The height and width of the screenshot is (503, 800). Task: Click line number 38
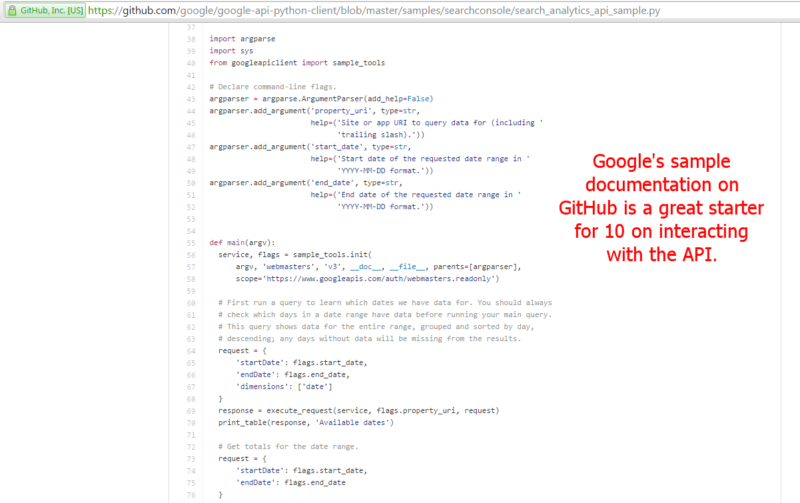pos(191,39)
